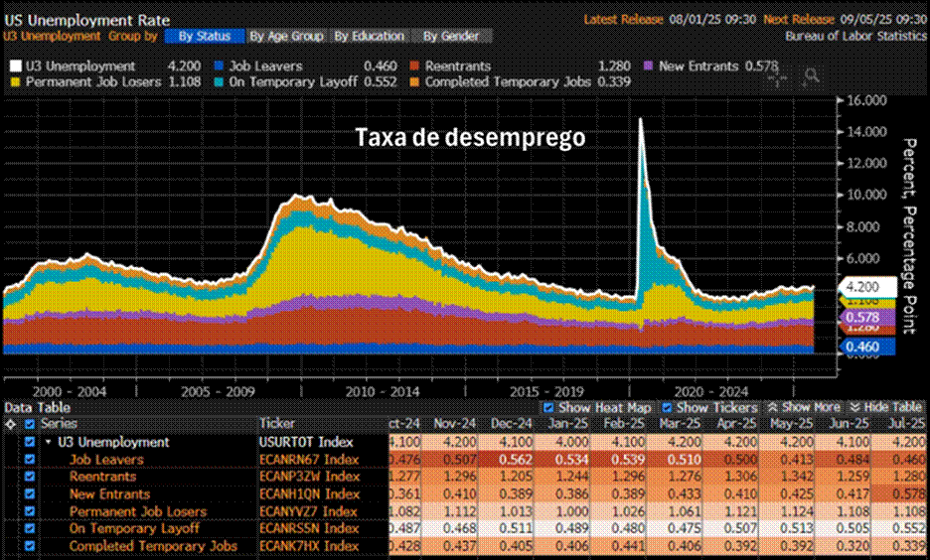Expand the table with Show More

805,408
